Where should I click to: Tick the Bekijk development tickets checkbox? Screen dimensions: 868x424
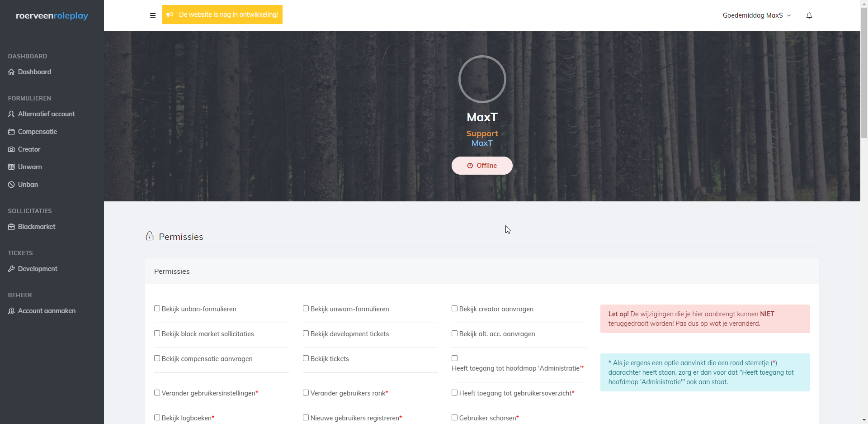tap(306, 333)
